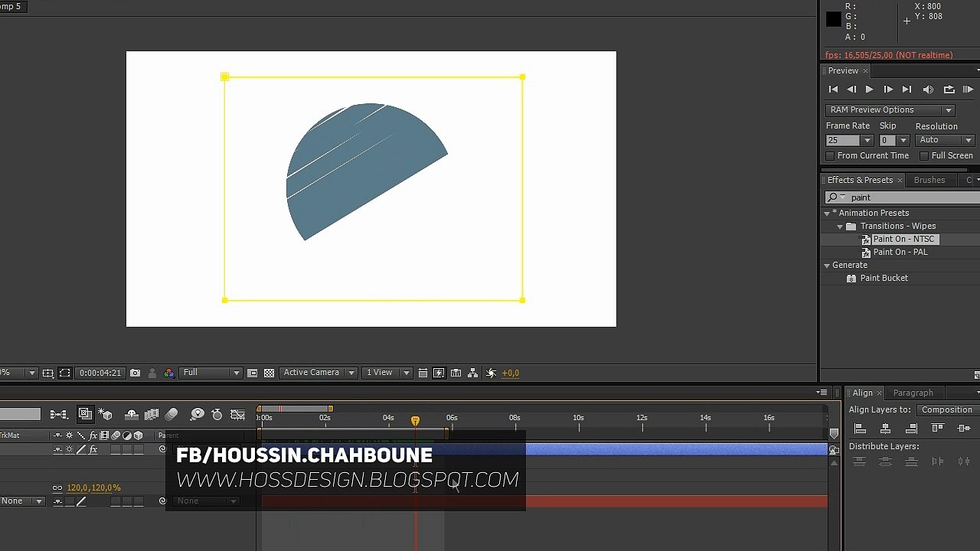980x551 pixels.
Task: Enable Frame Blending for the composition
Action: pyautogui.click(x=152, y=415)
